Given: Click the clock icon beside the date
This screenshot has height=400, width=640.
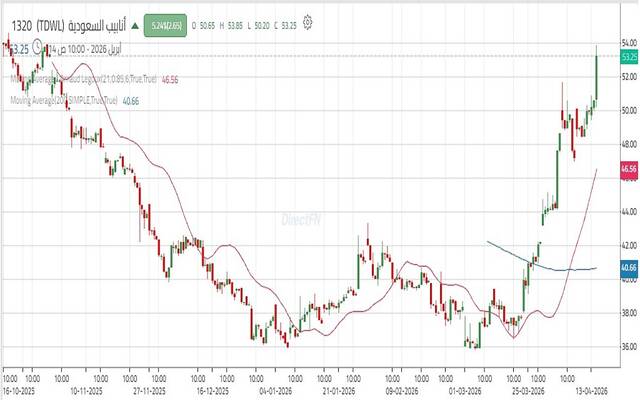Looking at the screenshot, I should point(36,47).
